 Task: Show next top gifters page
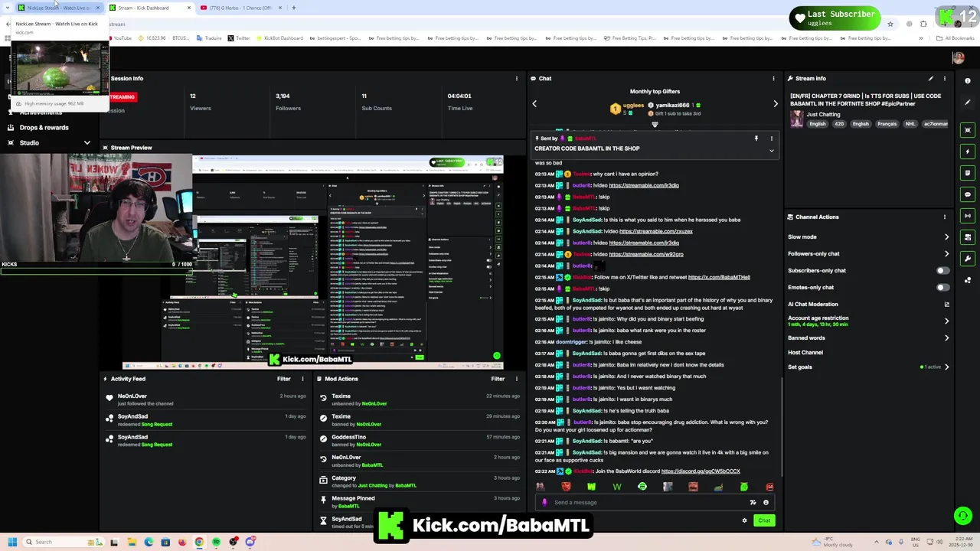pos(775,104)
